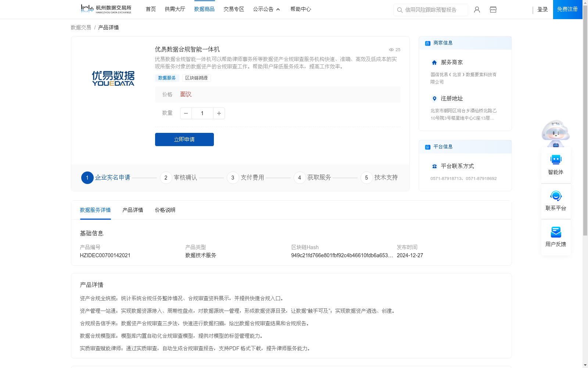Click the 数据服务 tag
The height and width of the screenshot is (368, 588).
167,78
